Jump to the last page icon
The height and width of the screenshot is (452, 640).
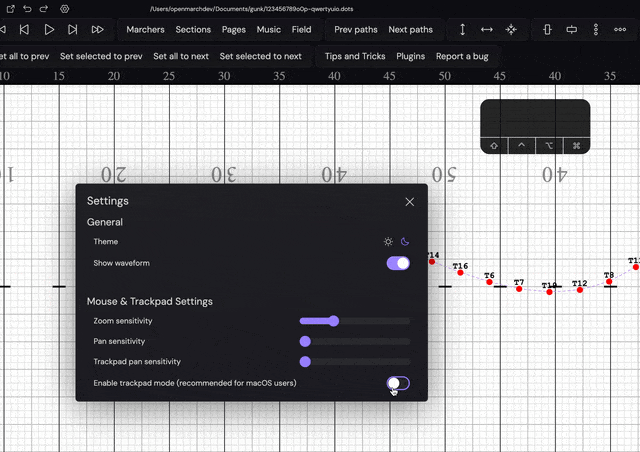point(97,30)
